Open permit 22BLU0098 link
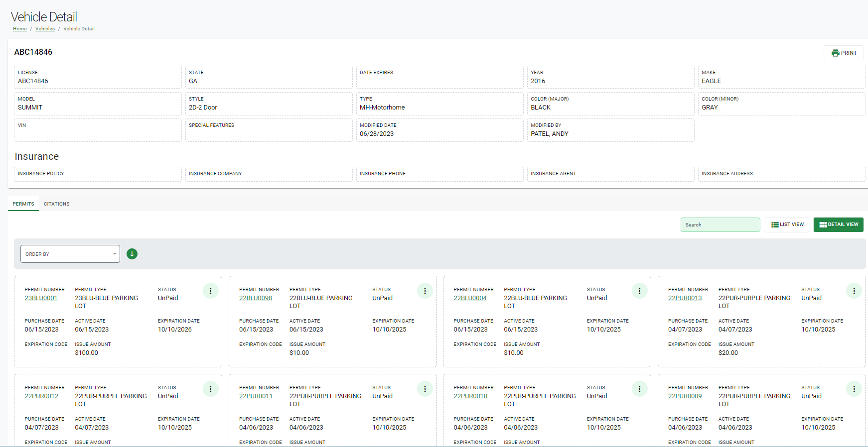 (256, 298)
